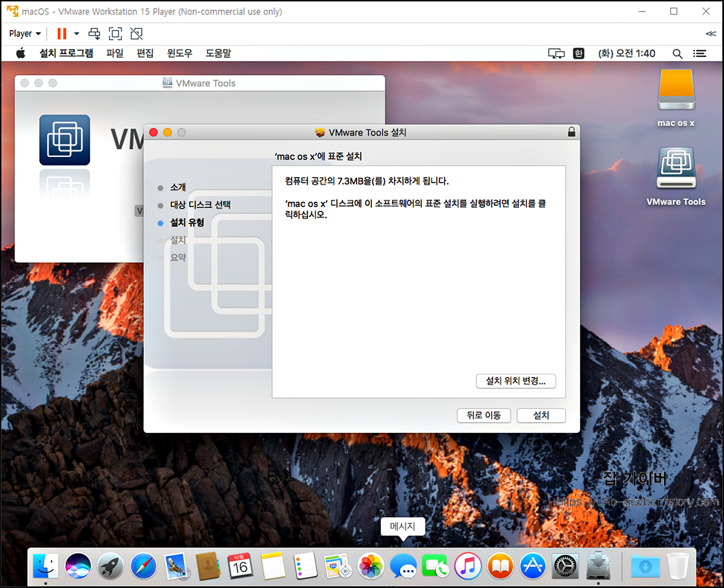Open the 설치 프로그램 menu
The height and width of the screenshot is (588, 724).
pyautogui.click(x=66, y=53)
